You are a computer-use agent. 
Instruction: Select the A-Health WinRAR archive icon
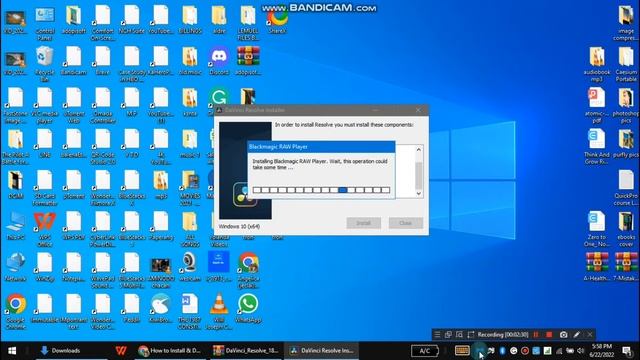point(597,267)
